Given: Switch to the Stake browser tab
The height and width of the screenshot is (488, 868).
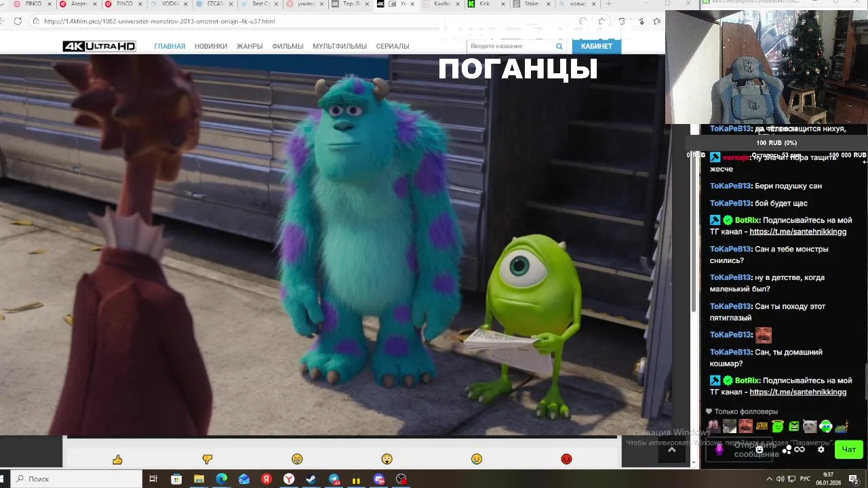Looking at the screenshot, I should click(x=532, y=4).
